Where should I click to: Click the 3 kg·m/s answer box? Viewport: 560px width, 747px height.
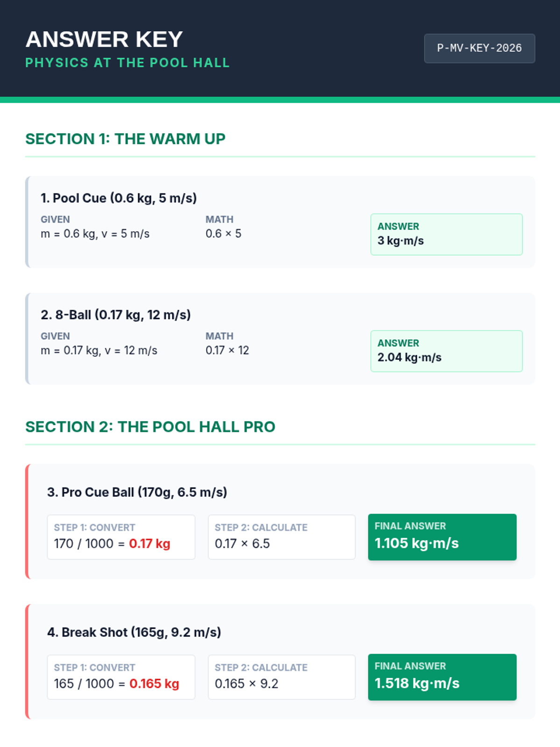[446, 234]
